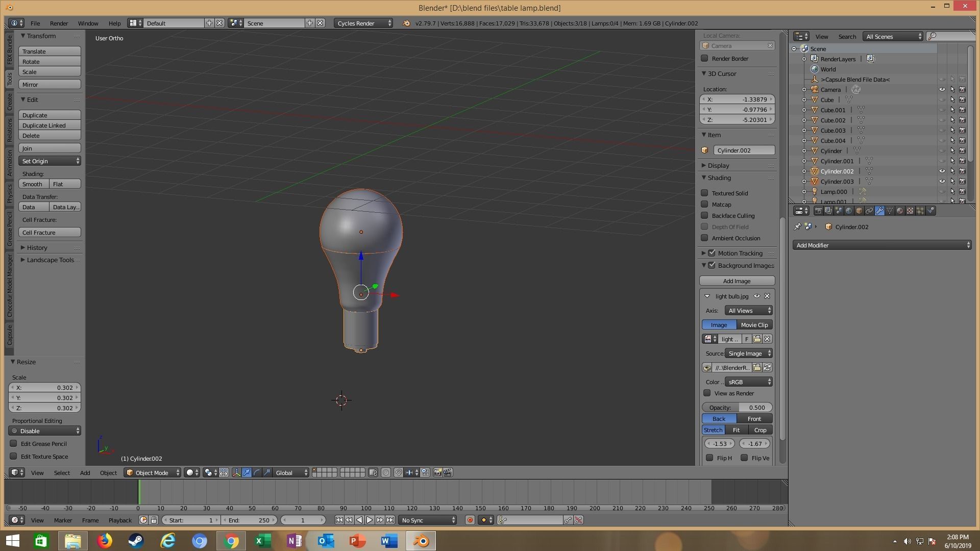Enable the Backface Culling checkbox
The height and width of the screenshot is (551, 980).
click(705, 215)
